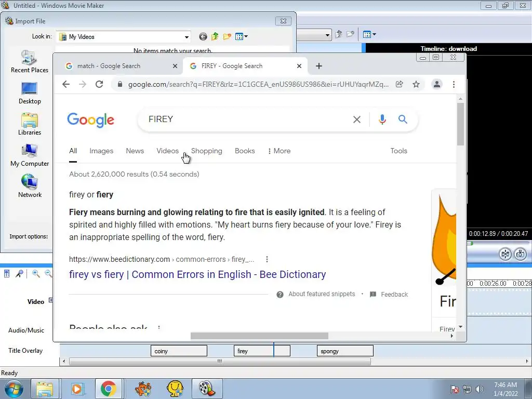This screenshot has width=532, height=399.
Task: Expand the More search categories menu
Action: pos(279,151)
